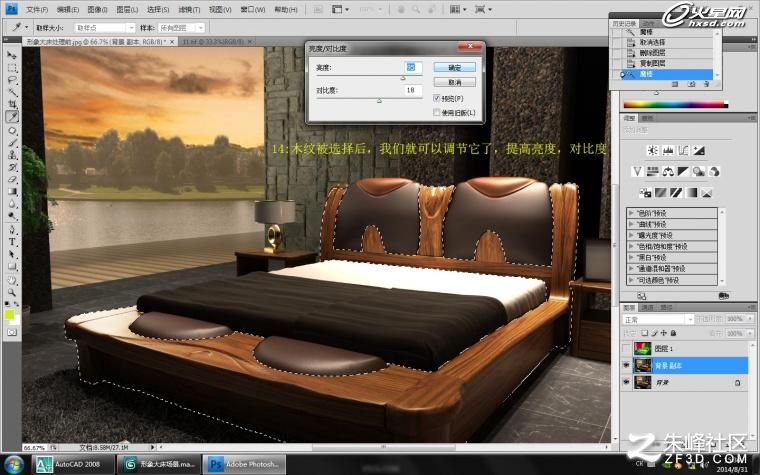This screenshot has height=475, width=760.
Task: Click the Brightness/Contrast sun adjustment icon
Action: 652,150
